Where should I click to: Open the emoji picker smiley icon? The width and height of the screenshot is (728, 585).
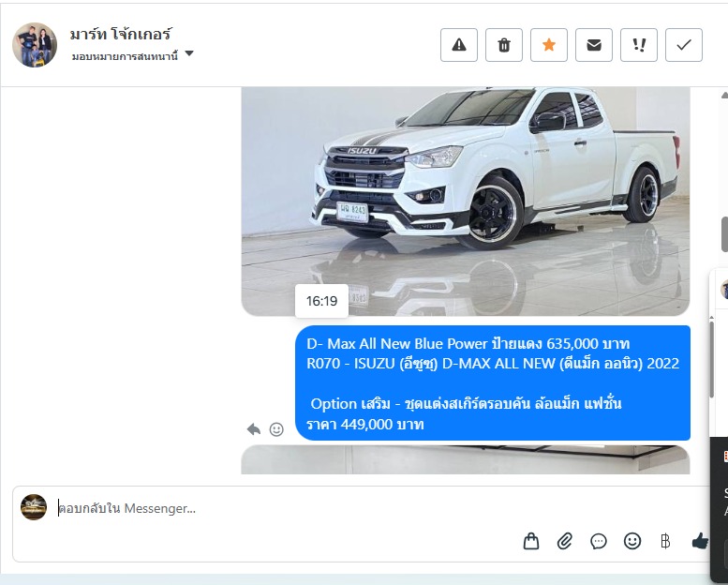coord(632,541)
